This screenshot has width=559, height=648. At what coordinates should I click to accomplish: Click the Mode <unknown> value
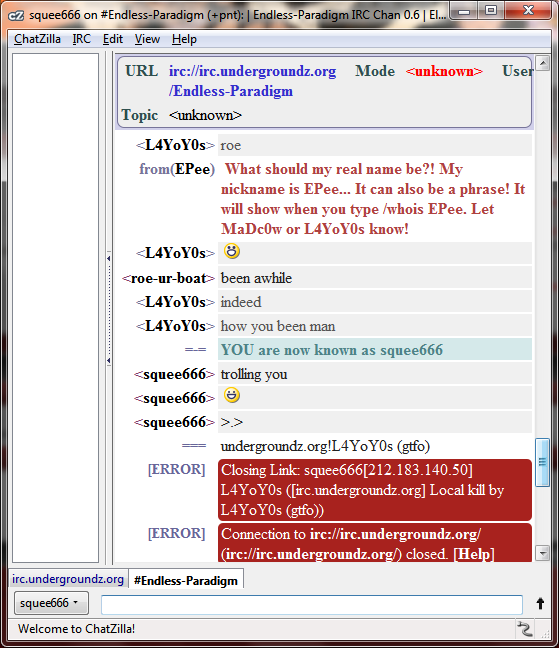444,71
